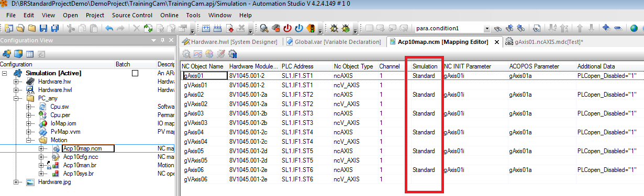Click the Save All icon
The image size is (644, 196).
(55, 28)
